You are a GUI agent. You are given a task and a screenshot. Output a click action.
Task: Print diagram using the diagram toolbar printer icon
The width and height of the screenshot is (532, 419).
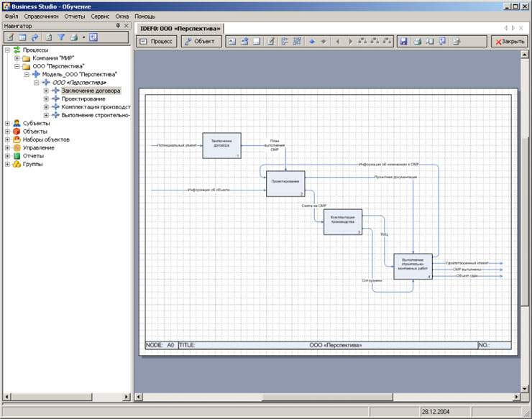point(417,42)
